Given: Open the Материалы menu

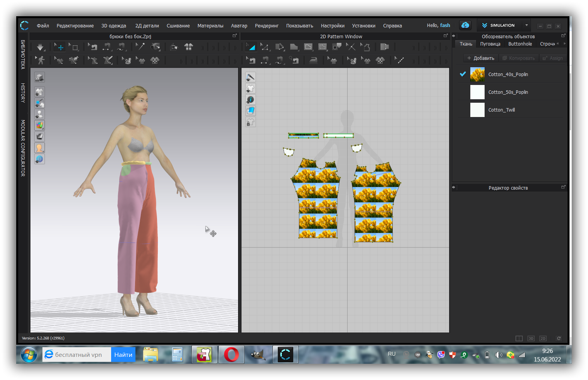Looking at the screenshot, I should [x=210, y=25].
